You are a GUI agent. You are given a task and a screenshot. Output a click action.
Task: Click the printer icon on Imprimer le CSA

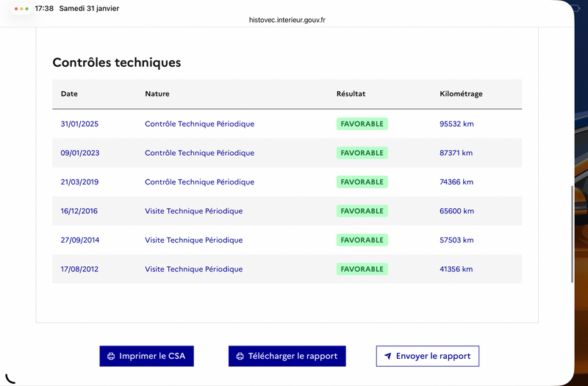click(x=111, y=357)
